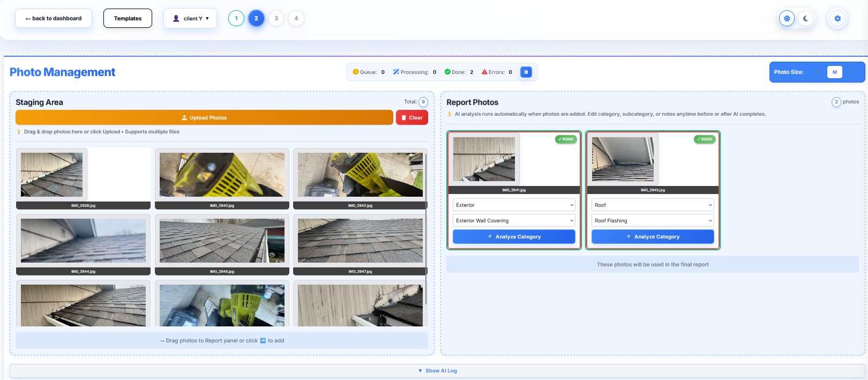868x380 pixels.
Task: Click the IMG_2941.jpg filename label
Action: (514, 190)
